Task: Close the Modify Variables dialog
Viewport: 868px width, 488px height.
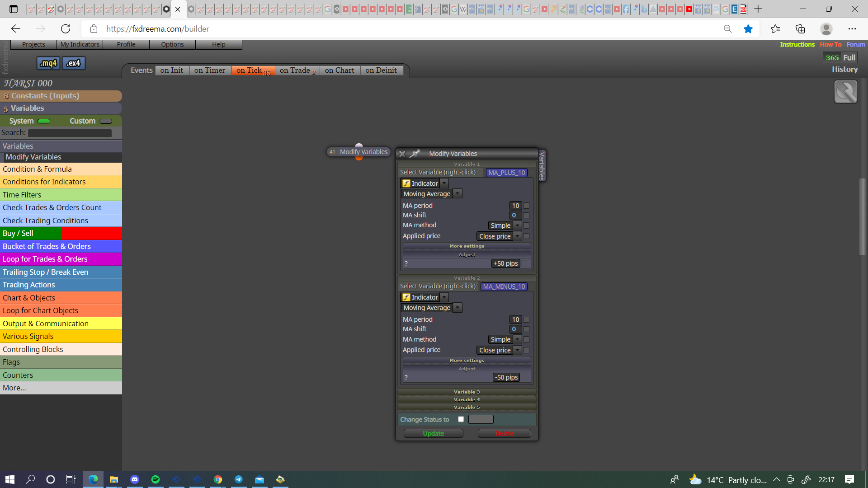Action: (x=402, y=154)
